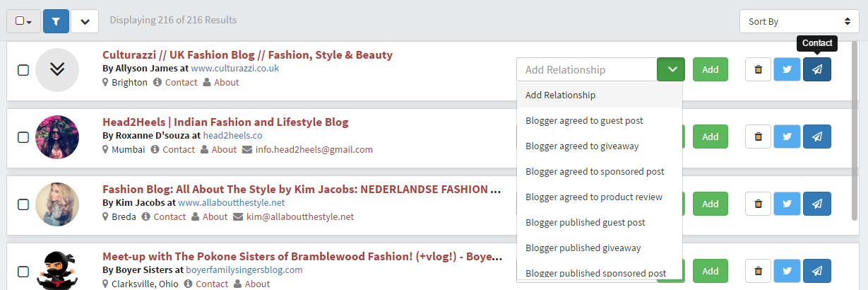
Task: Click the Boyer Sisters ninja avatar
Action: coord(57,270)
